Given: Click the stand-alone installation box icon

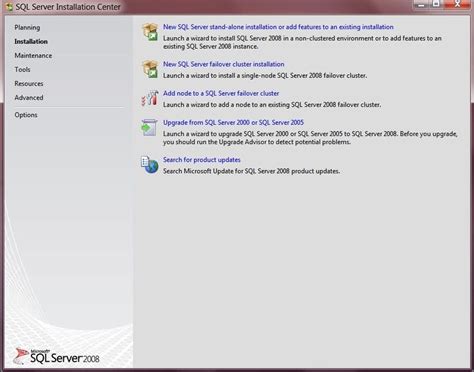Looking at the screenshot, I should (150, 32).
